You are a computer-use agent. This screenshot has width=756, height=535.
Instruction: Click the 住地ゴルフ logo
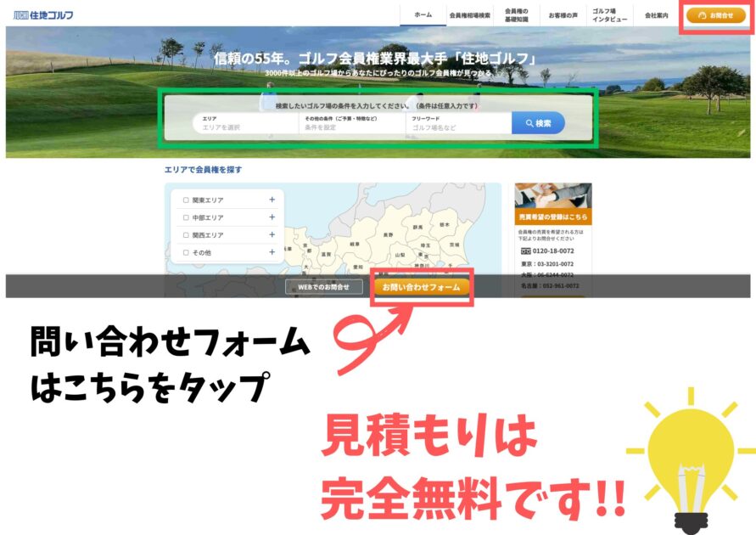[43, 15]
